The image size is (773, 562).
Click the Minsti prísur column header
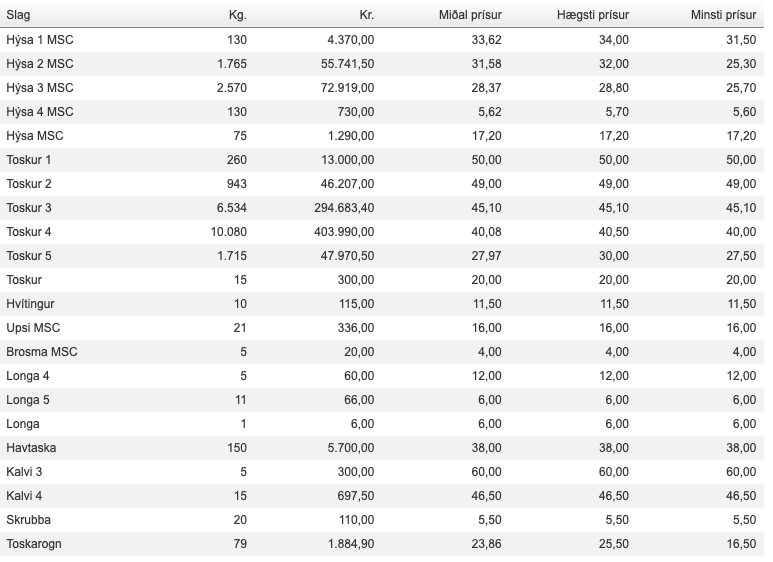coord(723,15)
